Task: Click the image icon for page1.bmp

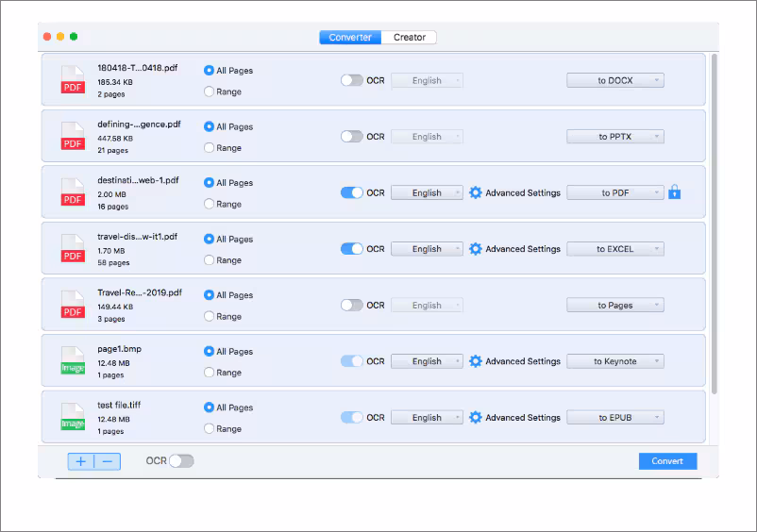Action: [73, 361]
